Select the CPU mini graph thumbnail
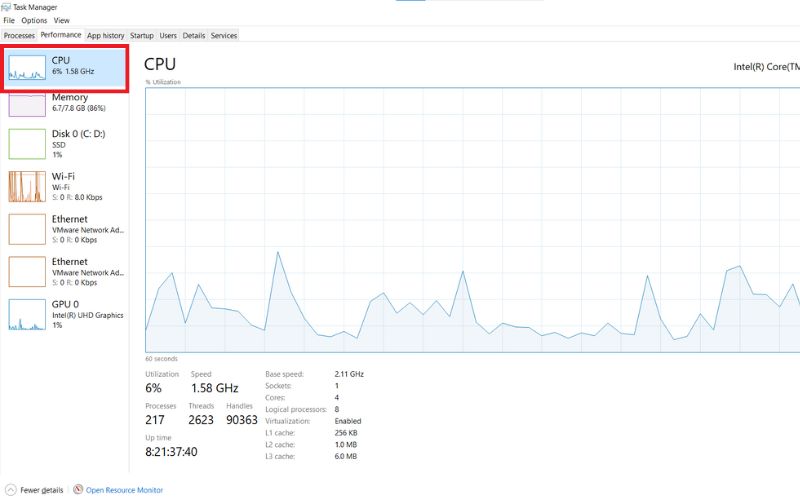 point(27,68)
